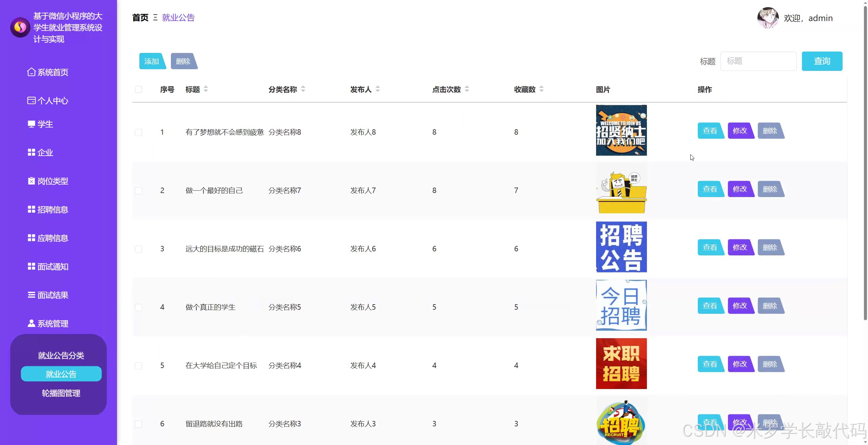
Task: Click the top 删除 batch button
Action: pyautogui.click(x=184, y=61)
